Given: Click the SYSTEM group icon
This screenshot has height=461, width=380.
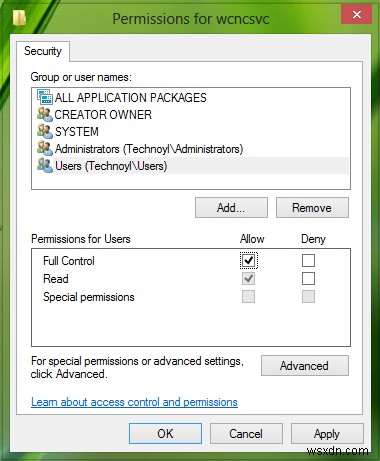Looking at the screenshot, I should click(x=45, y=131).
